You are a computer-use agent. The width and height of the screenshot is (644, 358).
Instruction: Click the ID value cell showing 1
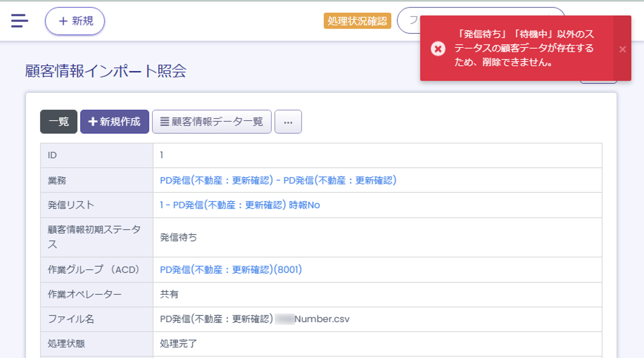click(x=162, y=155)
